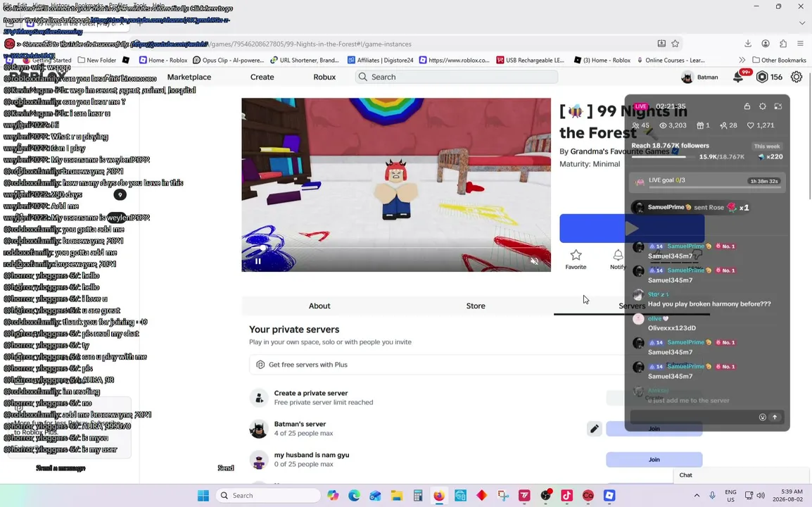Click the game video progress bar
The height and width of the screenshot is (507, 812).
396,248
